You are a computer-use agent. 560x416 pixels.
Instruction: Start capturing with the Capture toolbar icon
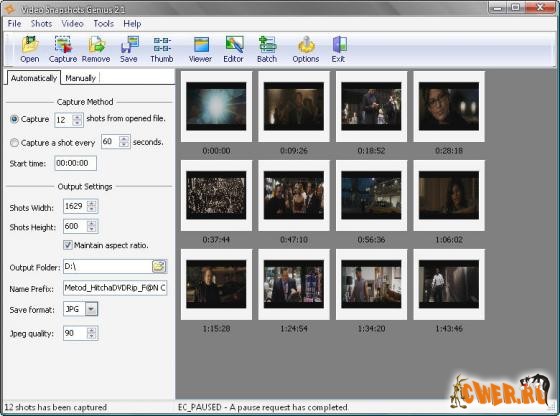(63, 49)
